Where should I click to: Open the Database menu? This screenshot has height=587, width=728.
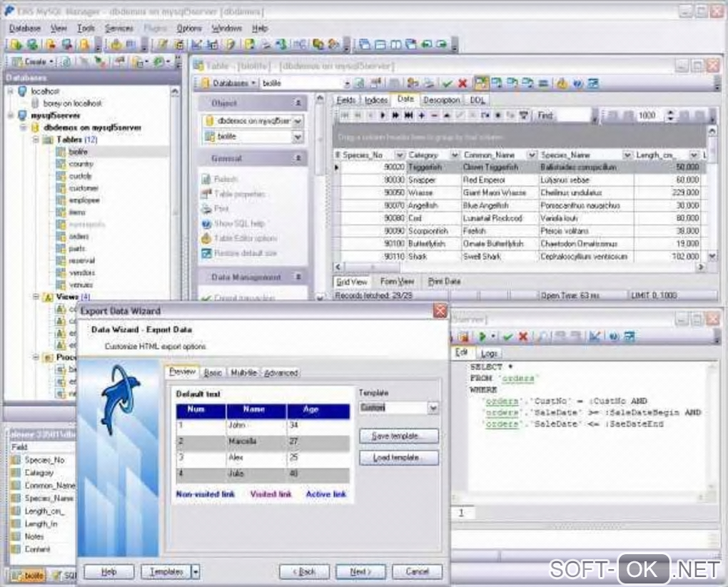pos(25,29)
